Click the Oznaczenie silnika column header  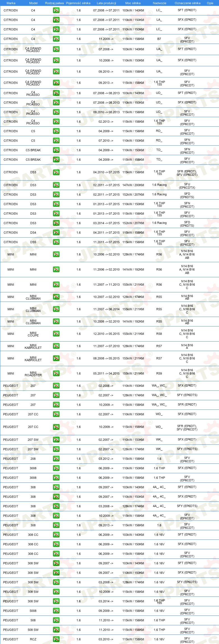pyautogui.click(x=187, y=3)
